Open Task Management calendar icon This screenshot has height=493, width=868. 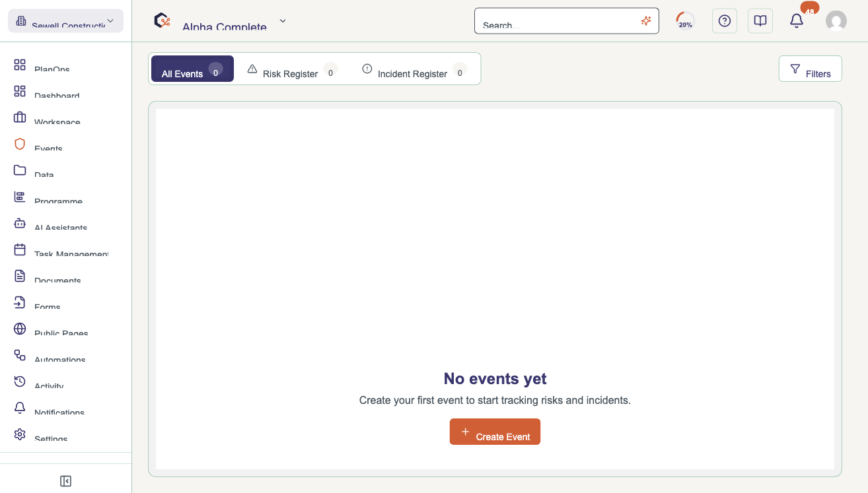coord(20,249)
